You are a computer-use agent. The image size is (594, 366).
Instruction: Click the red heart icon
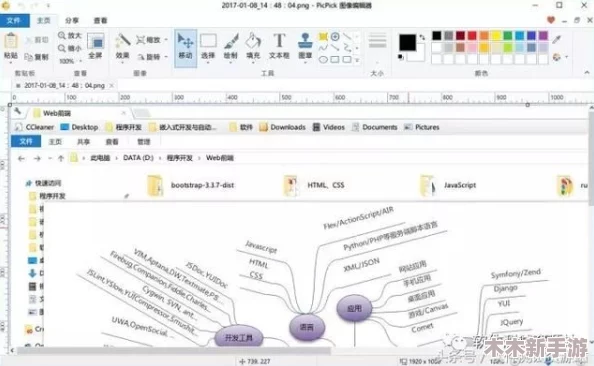pos(551,20)
